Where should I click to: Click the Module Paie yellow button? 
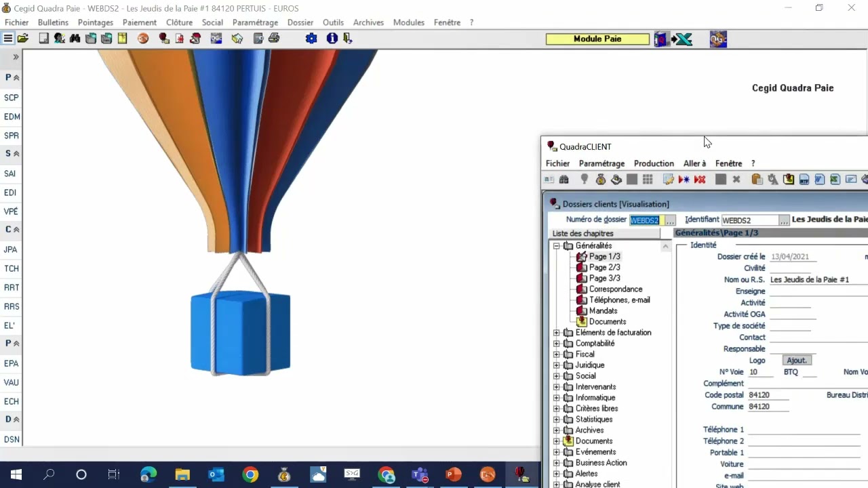pos(597,39)
